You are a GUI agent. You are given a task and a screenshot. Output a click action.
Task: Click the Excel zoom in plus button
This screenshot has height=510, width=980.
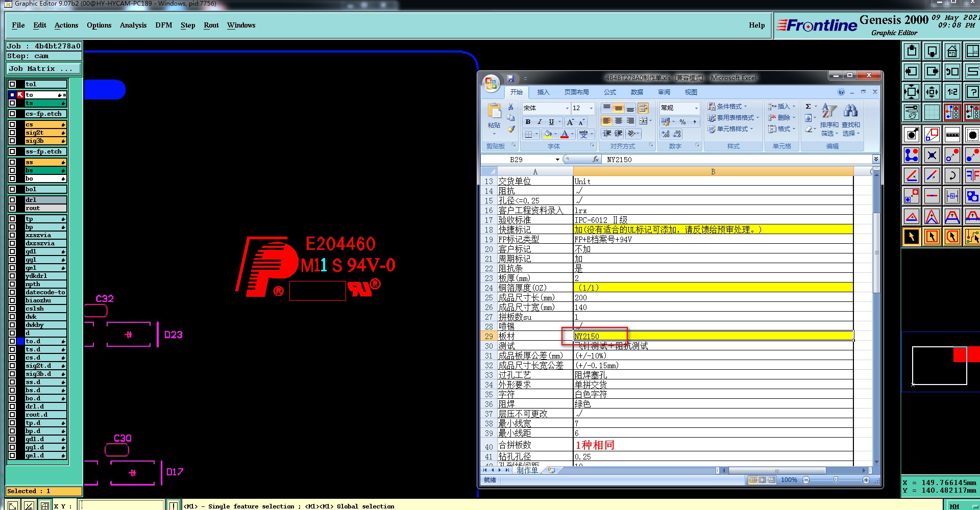pyautogui.click(x=866, y=480)
